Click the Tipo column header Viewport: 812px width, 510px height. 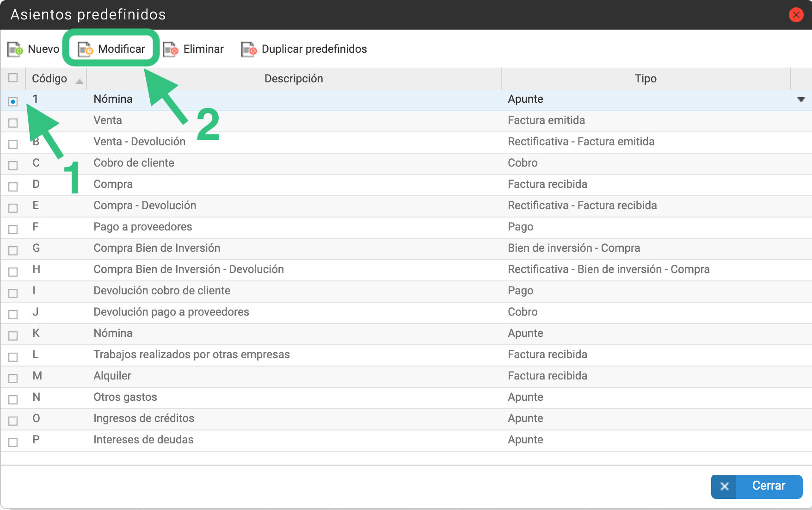[x=646, y=79]
